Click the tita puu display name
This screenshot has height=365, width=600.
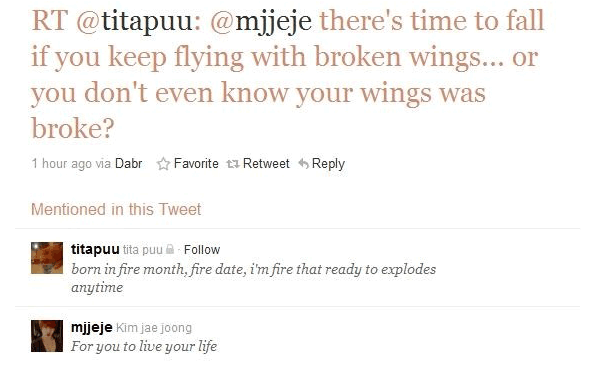coord(142,250)
